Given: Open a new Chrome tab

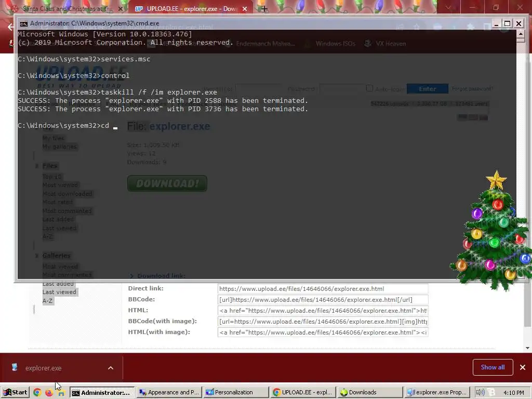Looking at the screenshot, I should coord(264,9).
